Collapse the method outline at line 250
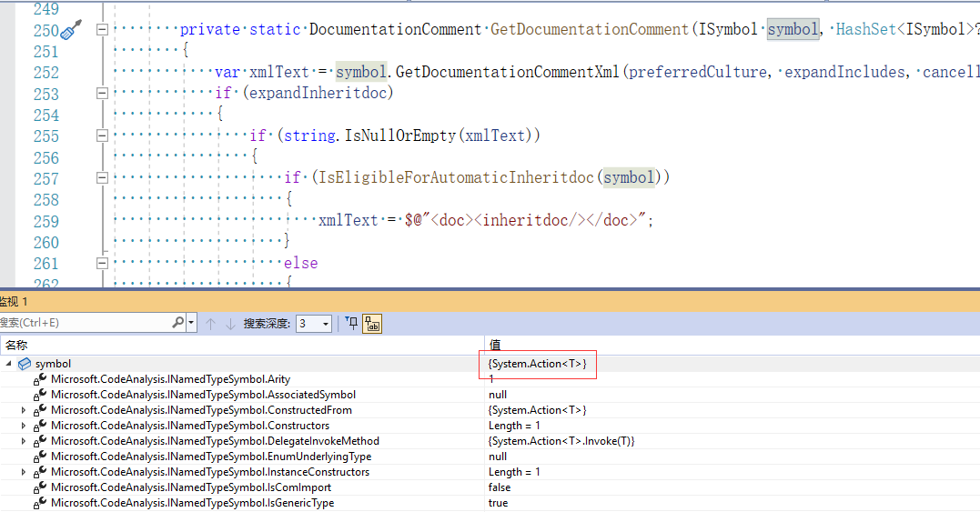Screen dimensions: 980x512 point(102,29)
